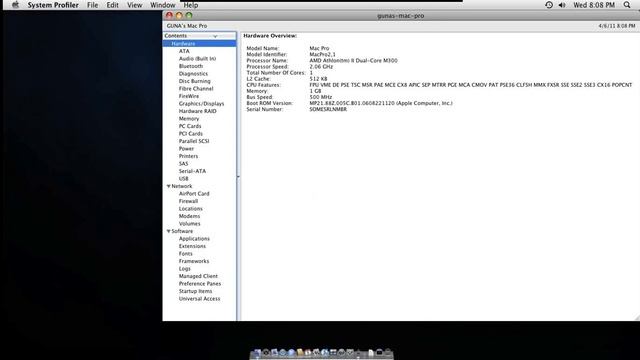Open the Window menu
The image size is (640, 360).
click(x=162, y=5)
